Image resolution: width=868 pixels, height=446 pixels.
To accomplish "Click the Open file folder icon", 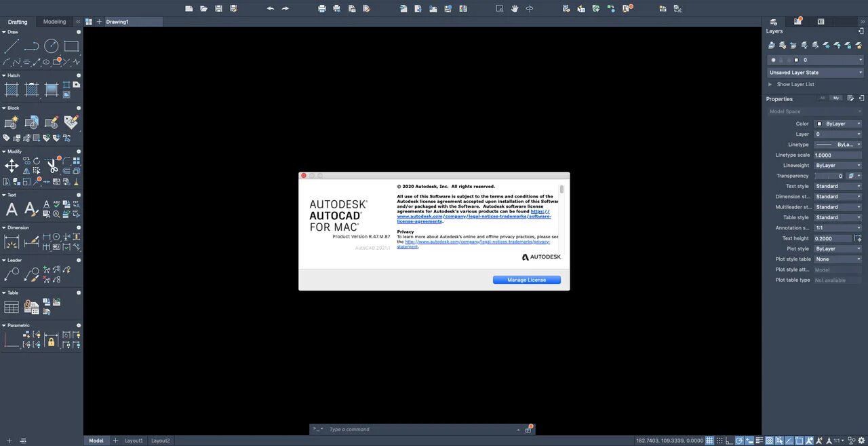I will 204,9.
